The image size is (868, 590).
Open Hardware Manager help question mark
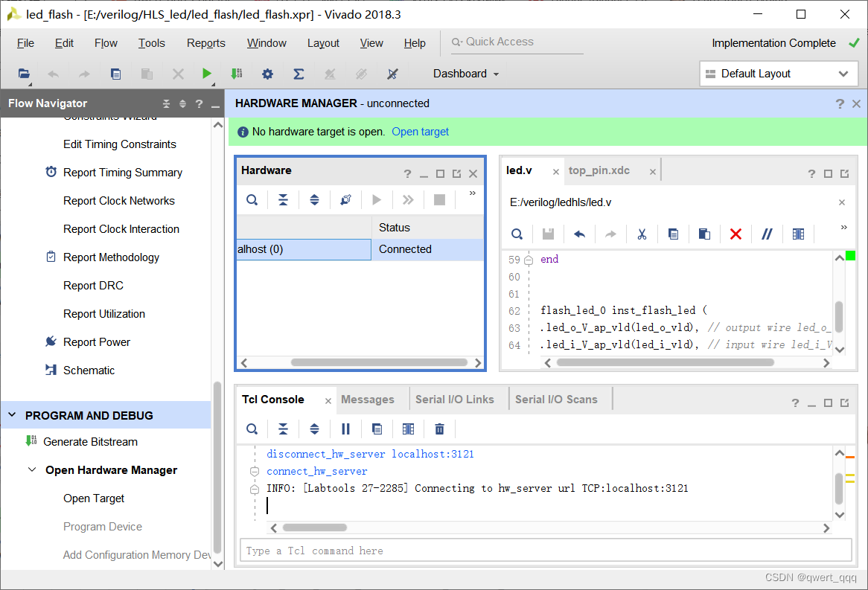[840, 103]
